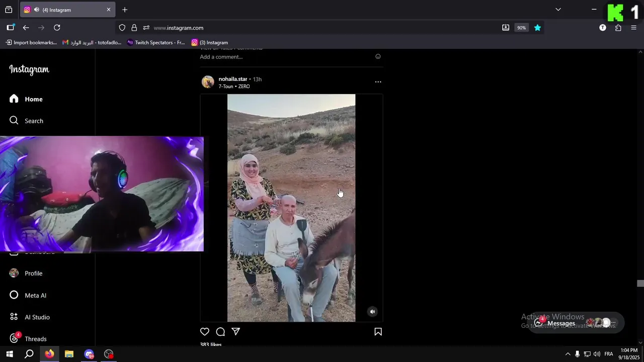Click the 383 likes count
The width and height of the screenshot is (644, 362).
click(211, 345)
